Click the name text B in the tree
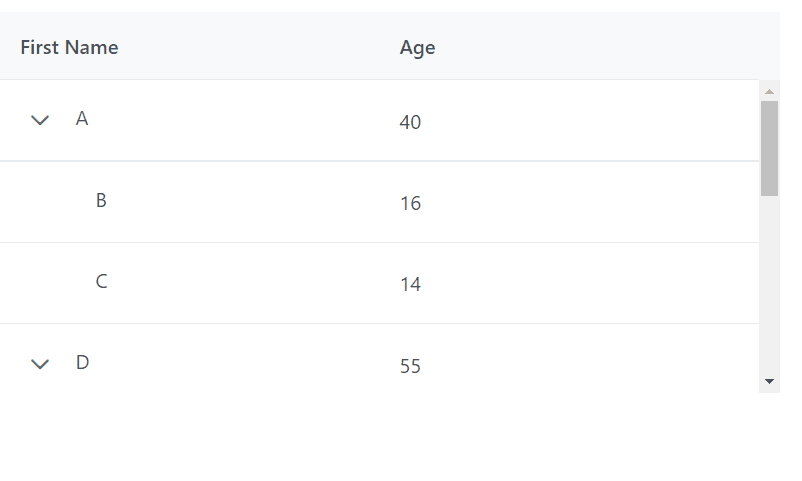Viewport: 802px width, 481px height. 101,200
